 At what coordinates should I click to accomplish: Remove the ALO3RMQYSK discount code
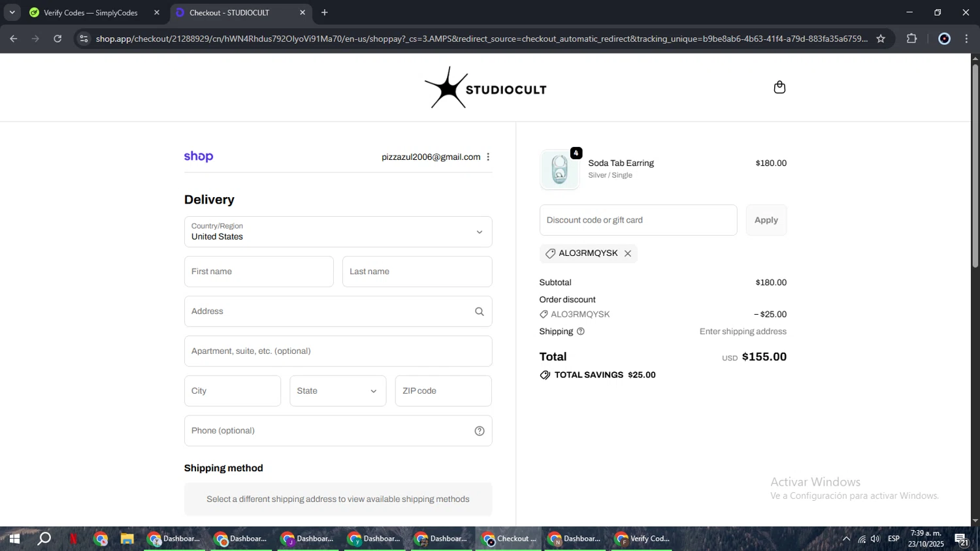(x=628, y=253)
